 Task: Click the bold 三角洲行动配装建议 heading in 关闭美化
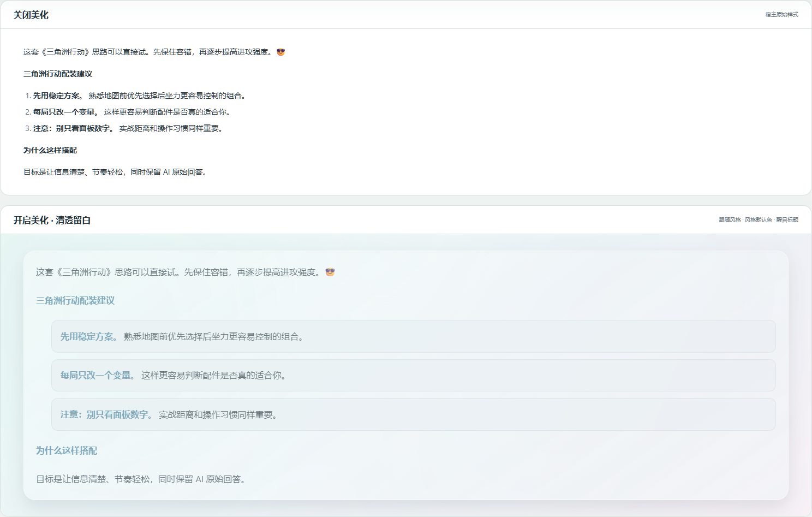(58, 74)
